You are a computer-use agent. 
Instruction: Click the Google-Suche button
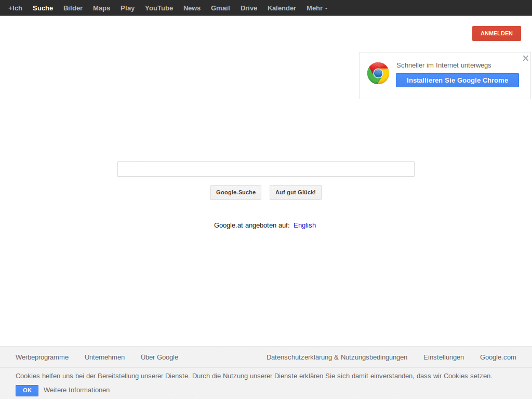236,192
